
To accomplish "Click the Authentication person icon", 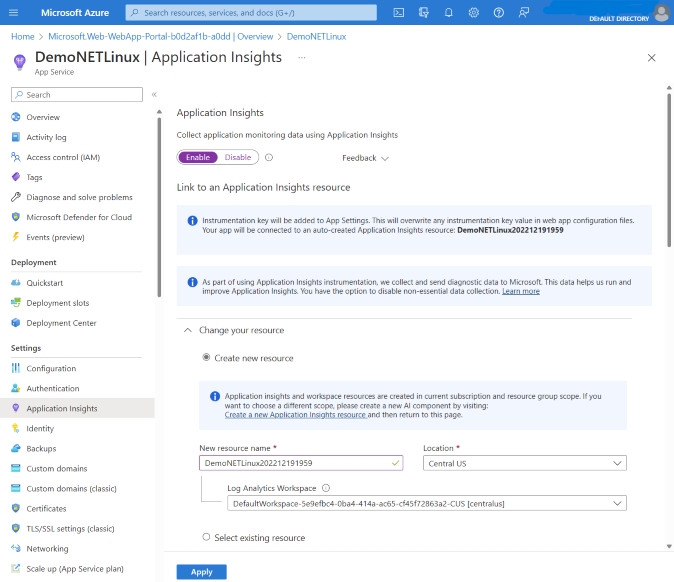I will (x=16, y=388).
